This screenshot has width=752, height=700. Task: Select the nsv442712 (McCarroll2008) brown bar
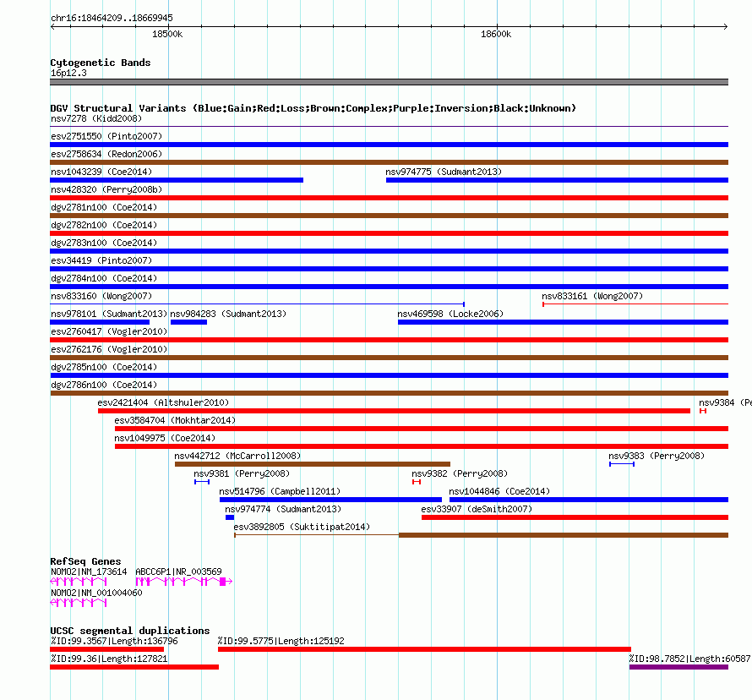[x=313, y=464]
